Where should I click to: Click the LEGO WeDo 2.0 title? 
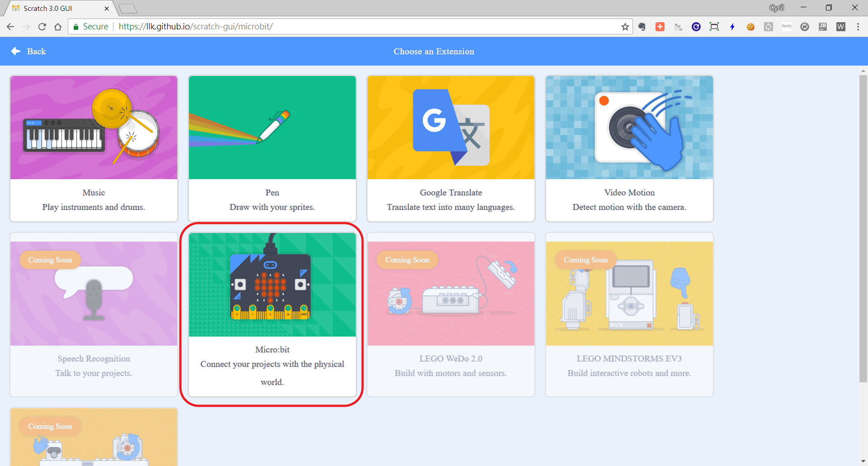point(451,359)
